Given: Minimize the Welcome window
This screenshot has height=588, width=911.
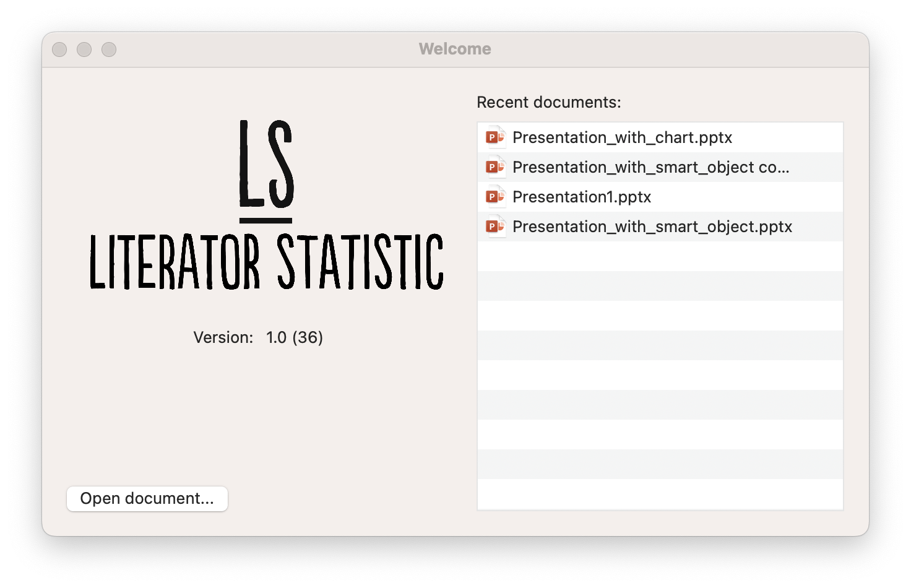Looking at the screenshot, I should pos(84,50).
